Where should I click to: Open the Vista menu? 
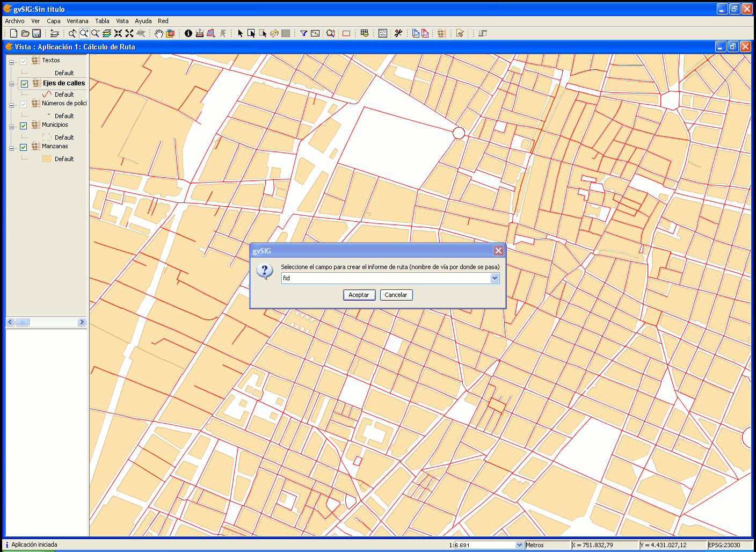(122, 21)
